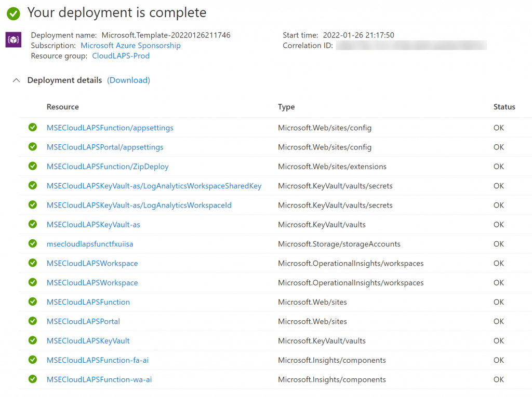The width and height of the screenshot is (532, 397).
Task: Click the purple deployment template cube icon
Action: (x=14, y=39)
